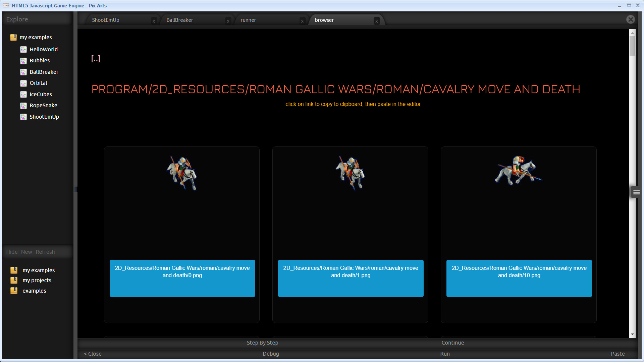Click the cavalry move and death/0.png thumbnail
The height and width of the screenshot is (362, 644).
point(182,172)
